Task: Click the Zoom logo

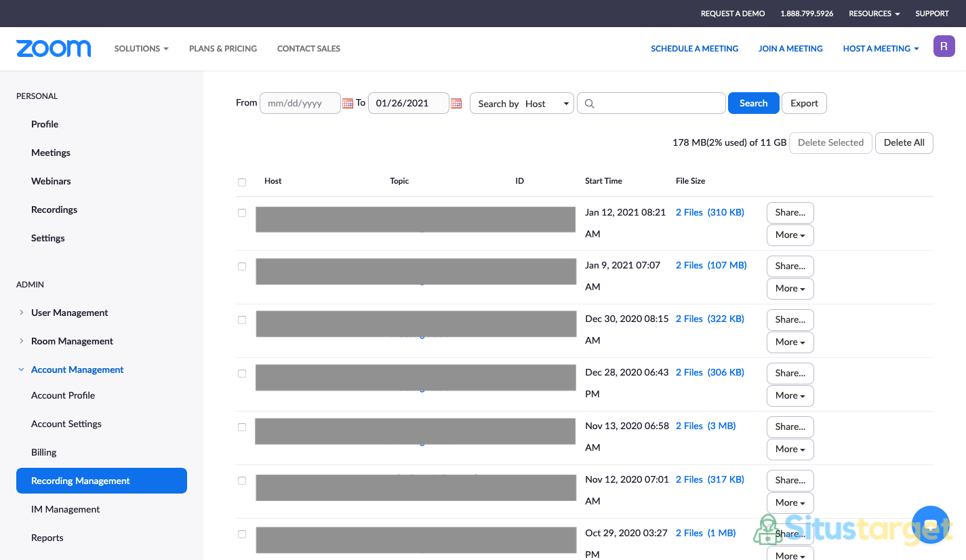Action: pyautogui.click(x=54, y=48)
